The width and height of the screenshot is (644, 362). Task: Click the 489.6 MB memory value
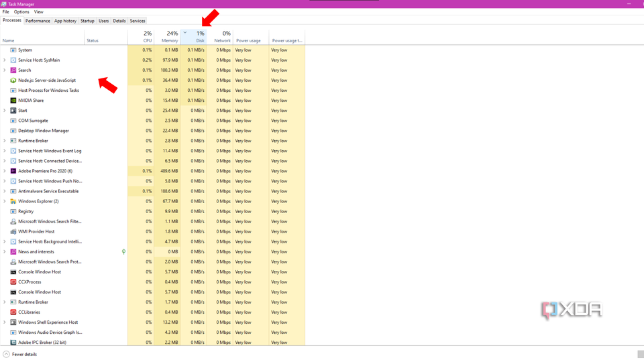(169, 171)
